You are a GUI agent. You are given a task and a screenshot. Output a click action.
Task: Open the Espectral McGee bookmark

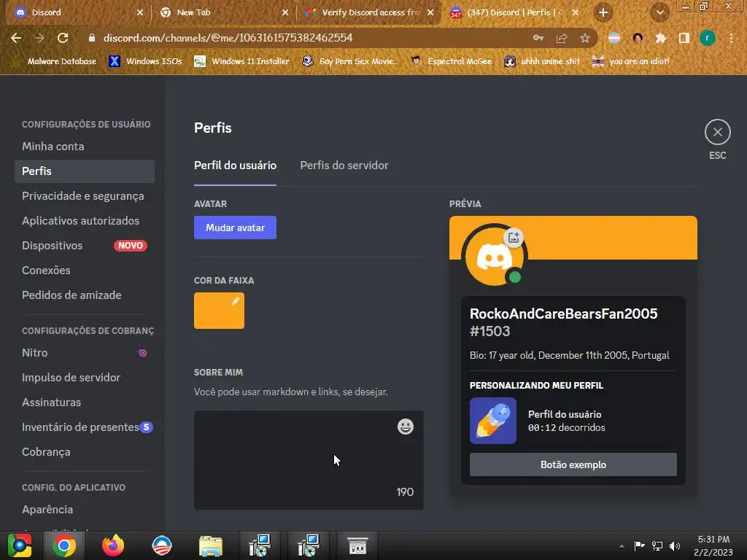click(x=451, y=61)
